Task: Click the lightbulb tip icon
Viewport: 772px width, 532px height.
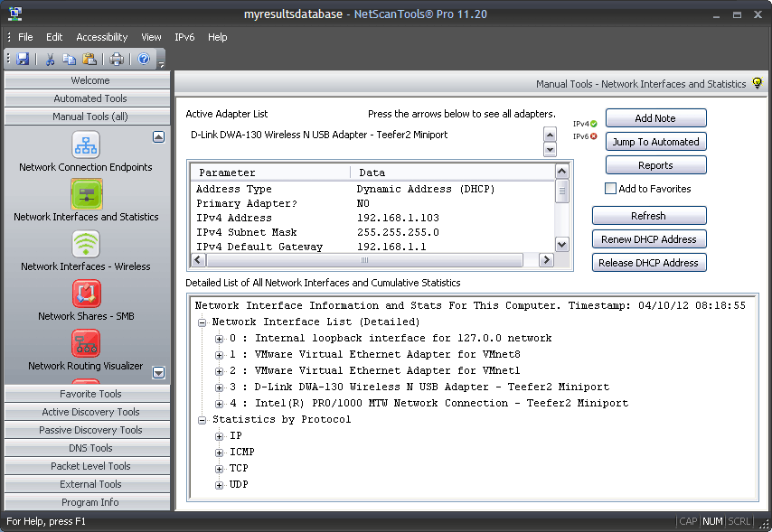Action: point(758,83)
